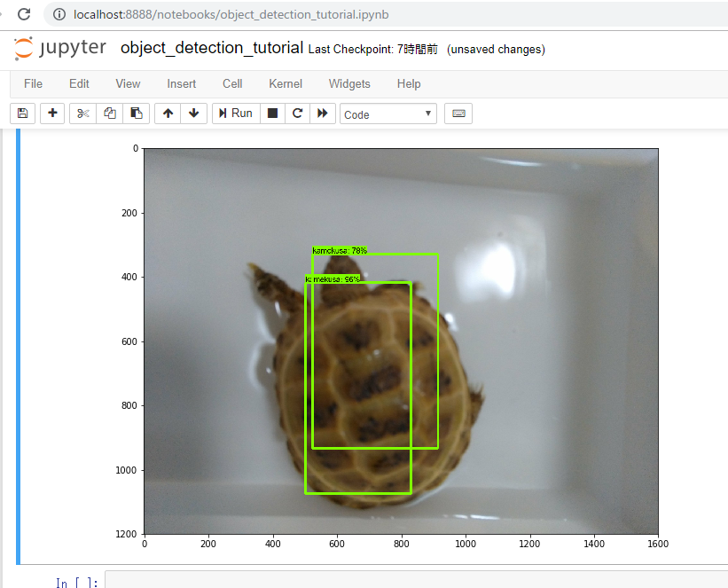Image resolution: width=728 pixels, height=588 pixels.
Task: Expand the cell type Code dropdown
Action: [x=387, y=114]
